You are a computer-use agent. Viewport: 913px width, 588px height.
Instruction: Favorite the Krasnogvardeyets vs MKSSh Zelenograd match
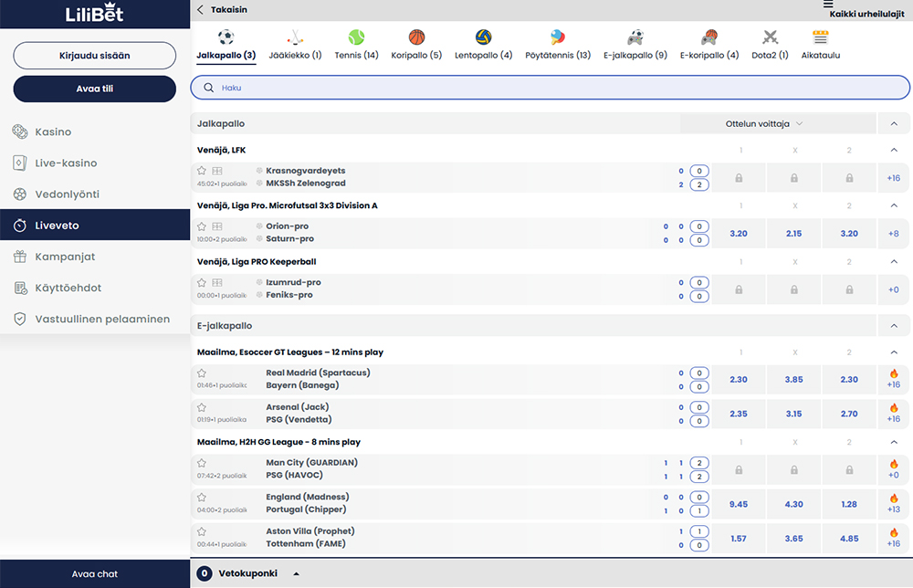(x=202, y=171)
